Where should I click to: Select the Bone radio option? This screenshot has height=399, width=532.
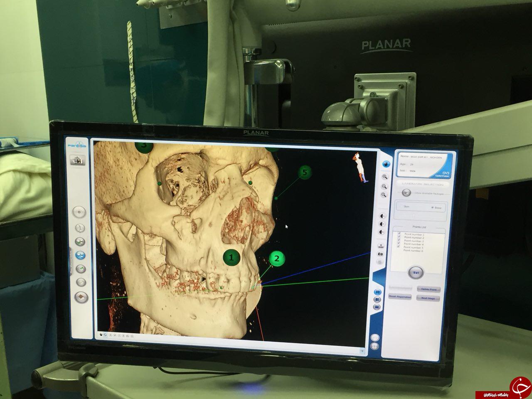click(x=436, y=208)
